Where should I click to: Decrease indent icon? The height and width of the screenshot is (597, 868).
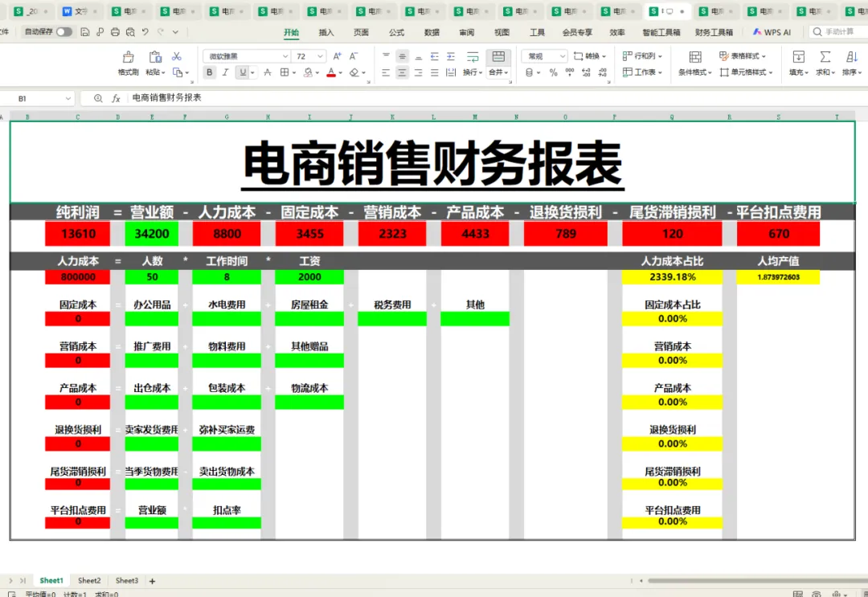point(435,56)
